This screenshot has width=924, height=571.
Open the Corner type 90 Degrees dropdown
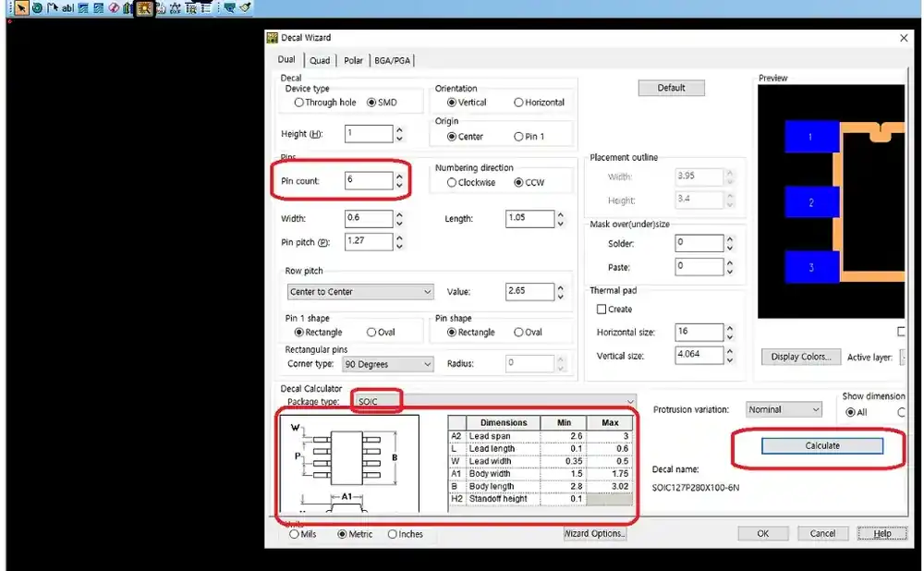coord(388,364)
